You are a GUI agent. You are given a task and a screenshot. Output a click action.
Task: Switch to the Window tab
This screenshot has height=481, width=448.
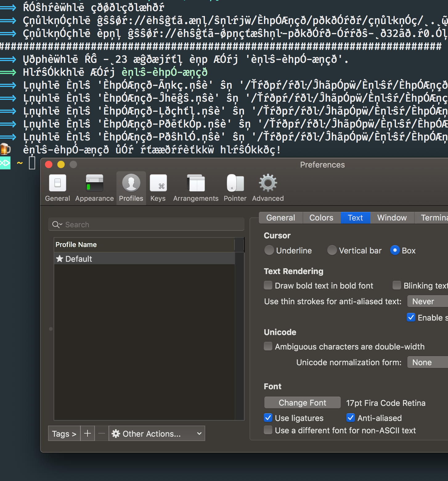(392, 218)
